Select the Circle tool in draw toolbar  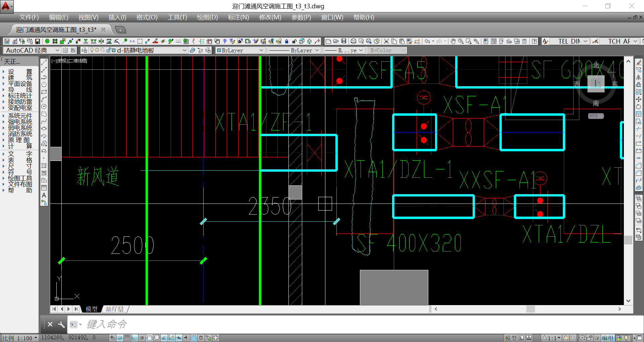44,107
